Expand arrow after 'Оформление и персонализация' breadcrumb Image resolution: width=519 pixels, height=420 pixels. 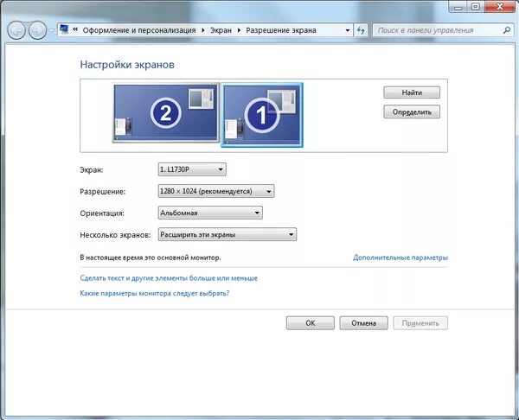point(203,30)
